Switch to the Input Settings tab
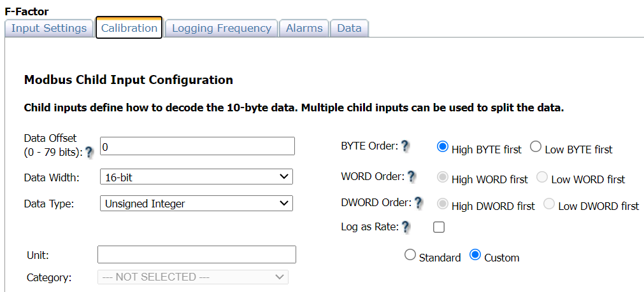This screenshot has height=292, width=644. [49, 28]
